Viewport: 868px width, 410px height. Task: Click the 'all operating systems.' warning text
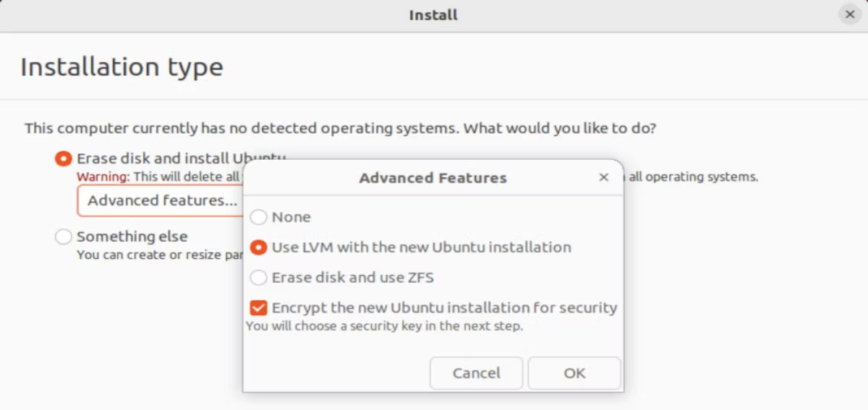pyautogui.click(x=693, y=177)
